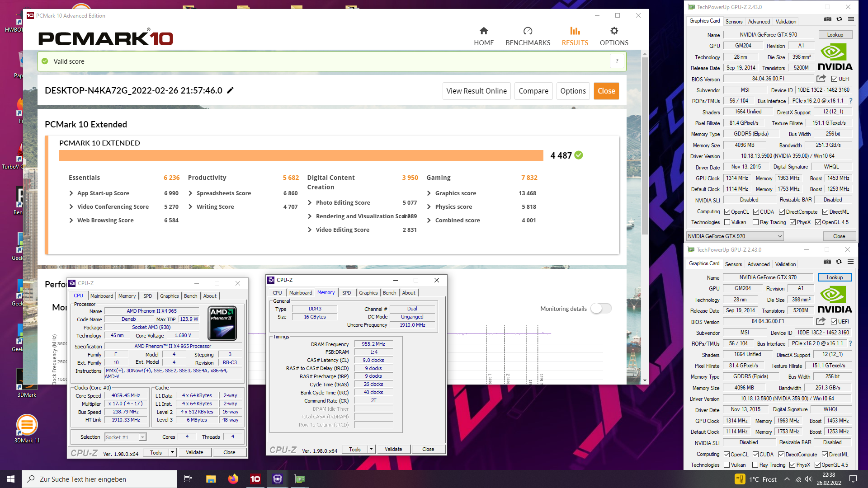Click PCMark 10 taskbar icon
868x488 pixels.
(255, 479)
